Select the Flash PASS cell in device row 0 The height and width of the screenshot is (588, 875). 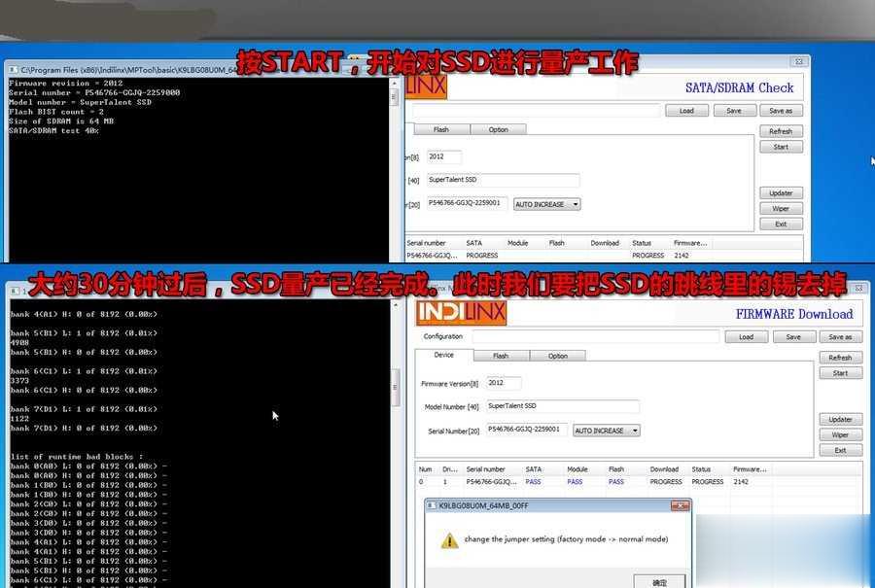coord(616,481)
